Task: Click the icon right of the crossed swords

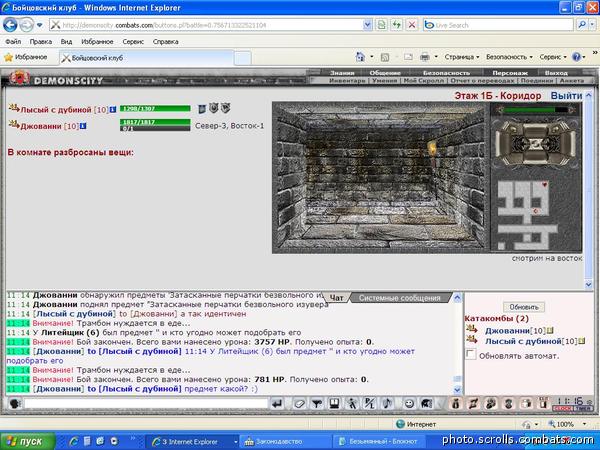Action: [491, 403]
